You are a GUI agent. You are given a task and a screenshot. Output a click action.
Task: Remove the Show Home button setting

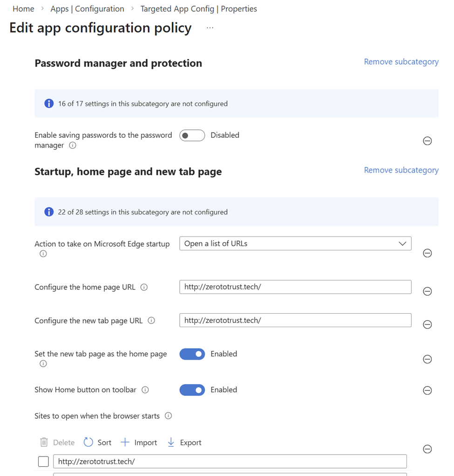(x=427, y=390)
